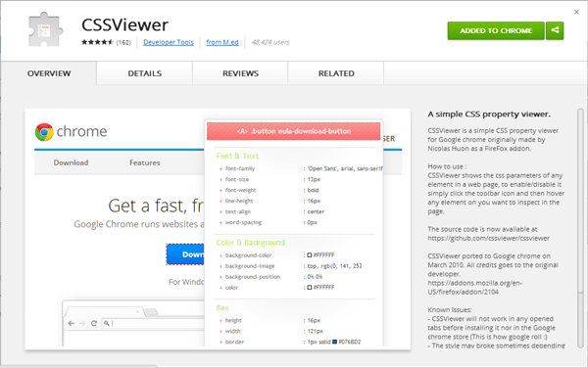Click the background-color #FFFFFF swatch
This screenshot has width=588, height=368.
click(310, 254)
